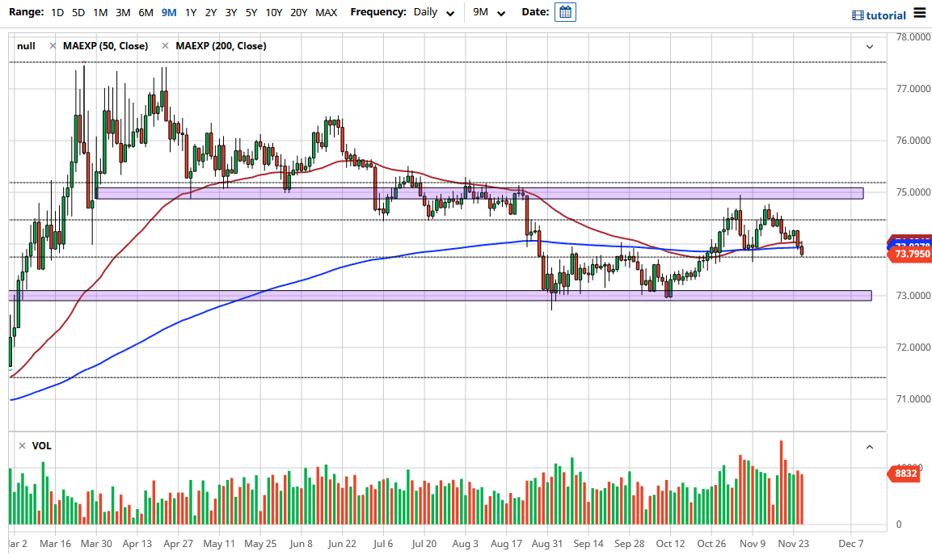
Task: Click the MAEXP (50, Close) indicator label
Action: coord(105,46)
